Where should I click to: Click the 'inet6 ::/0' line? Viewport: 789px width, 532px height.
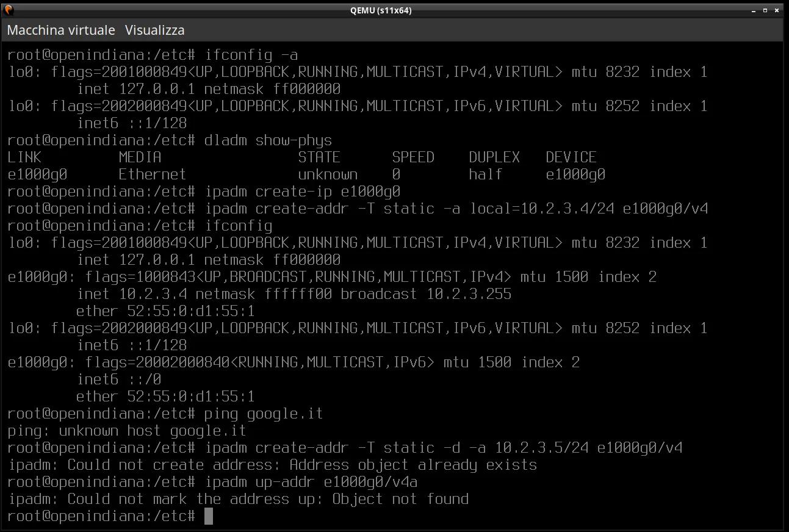click(119, 379)
